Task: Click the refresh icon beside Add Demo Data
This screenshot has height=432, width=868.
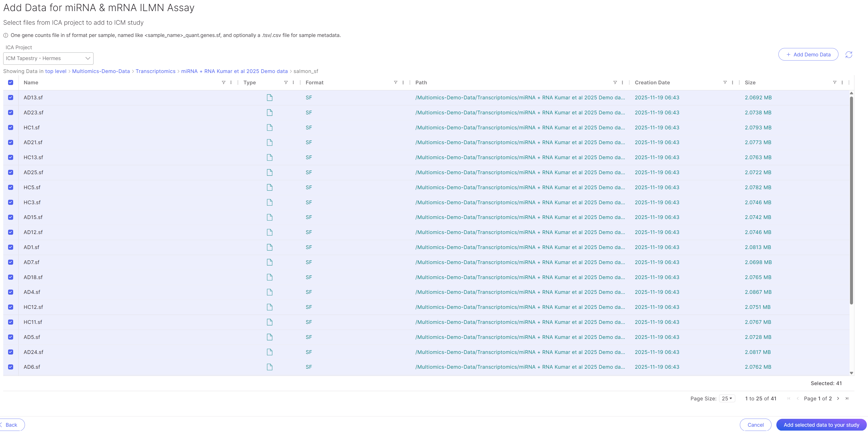Action: 848,55
